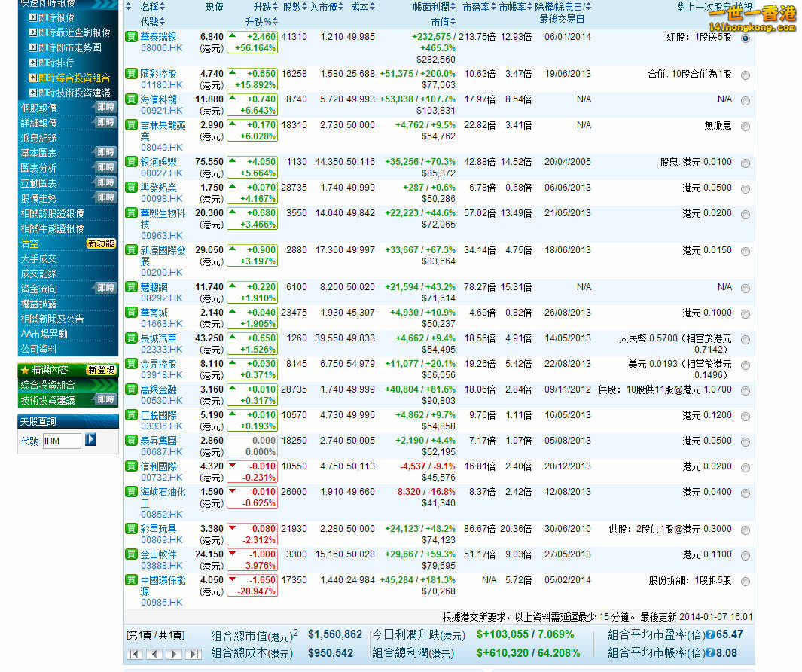The height and width of the screenshot is (672, 802).
Task: Open stock code link 00027.HK
Action: click(x=162, y=173)
